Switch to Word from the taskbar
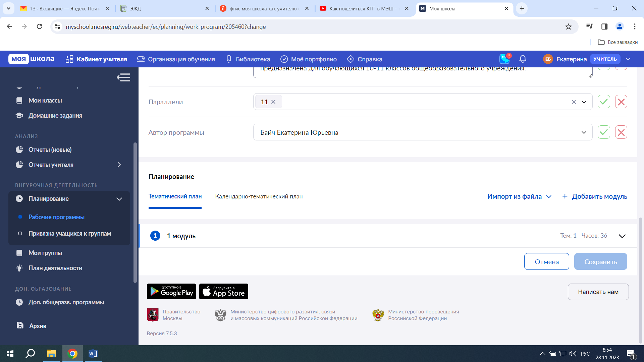This screenshot has height=362, width=644. click(93, 354)
